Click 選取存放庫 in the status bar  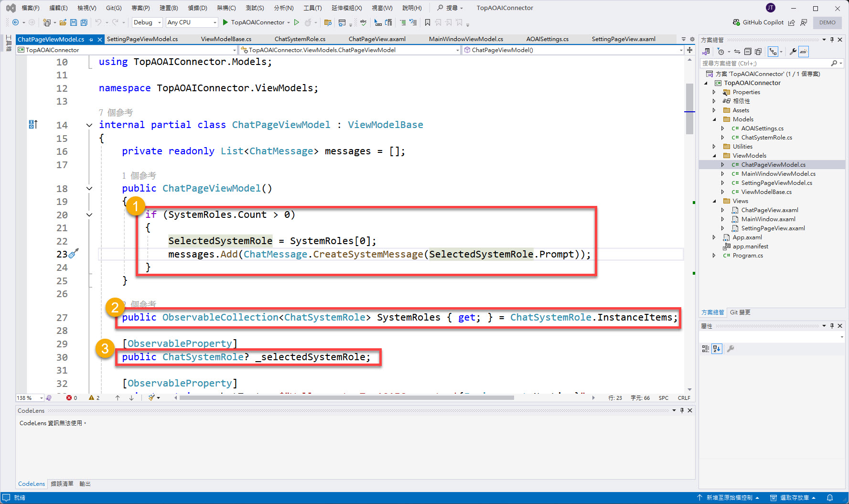tap(793, 498)
